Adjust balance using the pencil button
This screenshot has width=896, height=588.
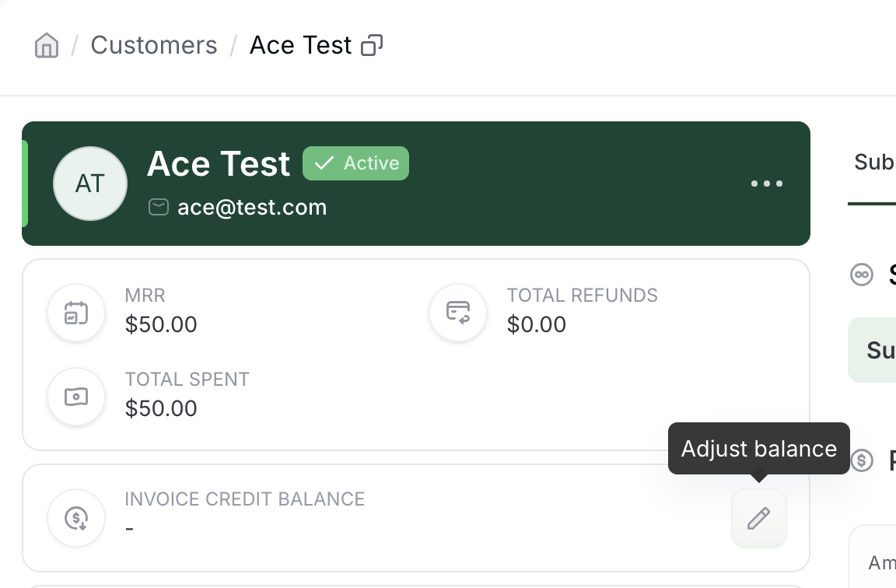click(x=759, y=518)
